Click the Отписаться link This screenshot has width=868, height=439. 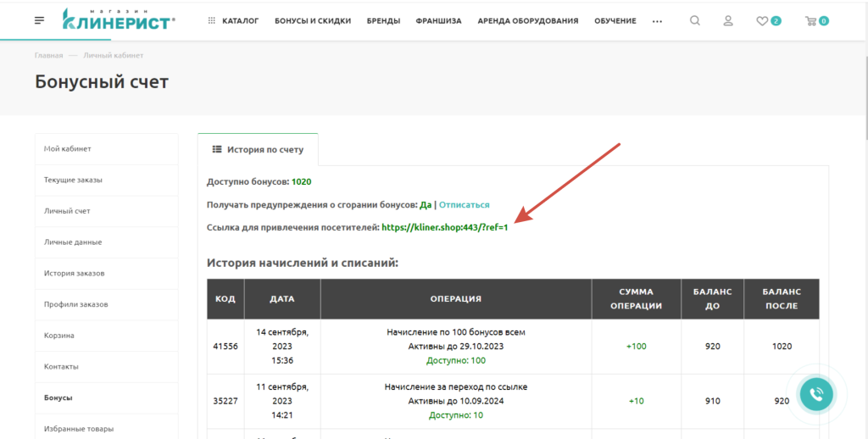[464, 205]
